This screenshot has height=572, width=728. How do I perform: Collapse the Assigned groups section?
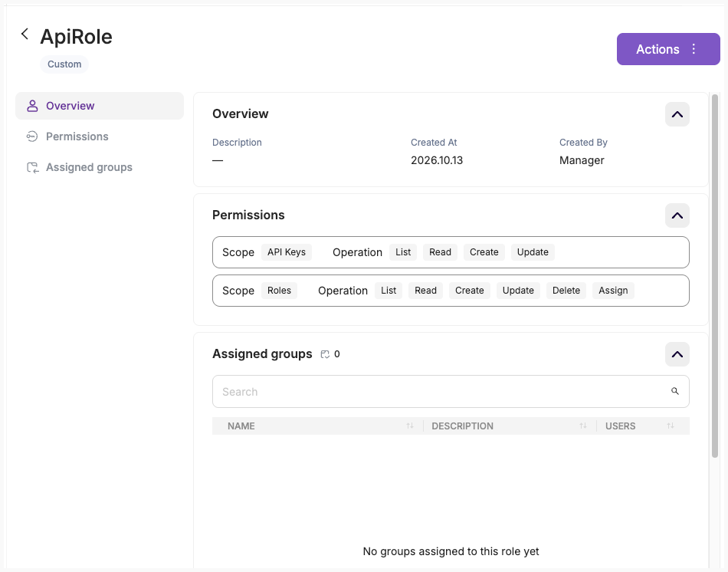(677, 354)
